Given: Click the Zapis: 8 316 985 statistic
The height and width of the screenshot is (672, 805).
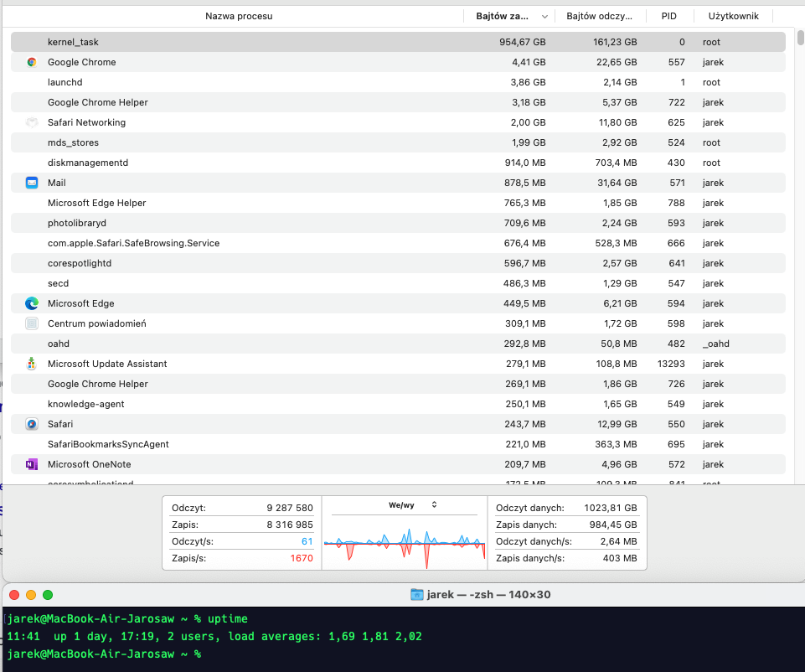Looking at the screenshot, I should (x=242, y=525).
